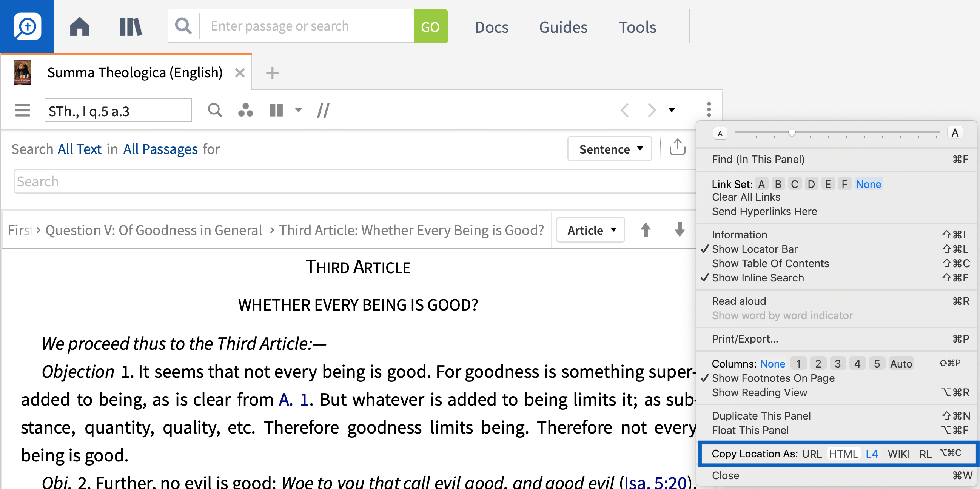Image resolution: width=980 pixels, height=489 pixels.
Task: Click the parallel resources columns icon
Action: click(x=276, y=110)
